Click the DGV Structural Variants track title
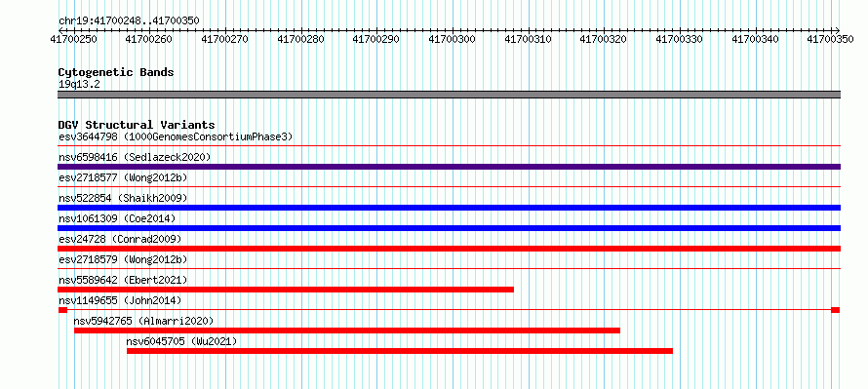Image resolution: width=868 pixels, height=389 pixels. tap(137, 125)
